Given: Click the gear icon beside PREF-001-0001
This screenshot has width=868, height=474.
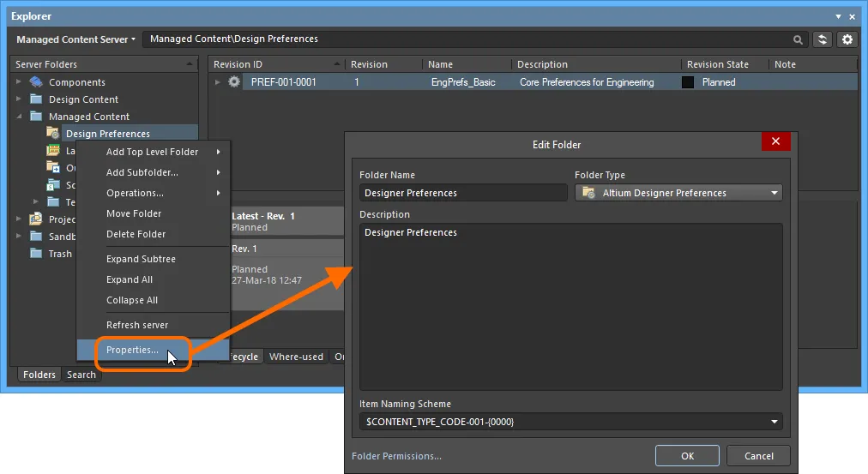Looking at the screenshot, I should click(x=234, y=82).
